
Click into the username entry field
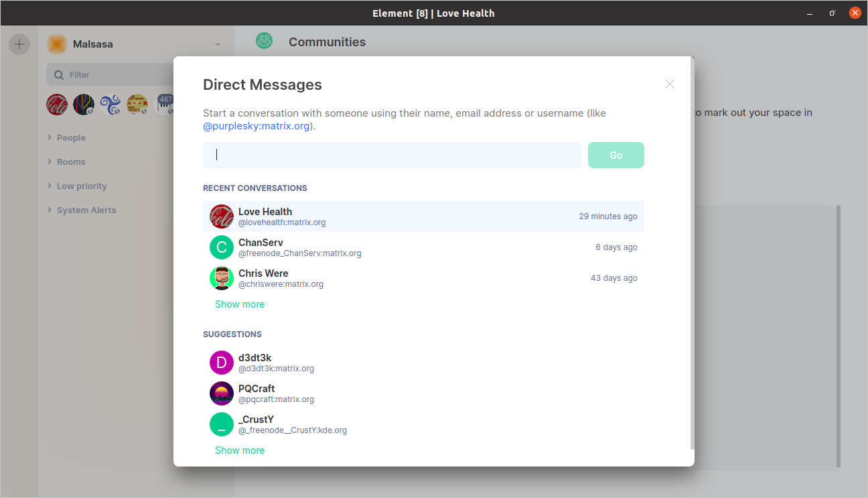pyautogui.click(x=392, y=155)
